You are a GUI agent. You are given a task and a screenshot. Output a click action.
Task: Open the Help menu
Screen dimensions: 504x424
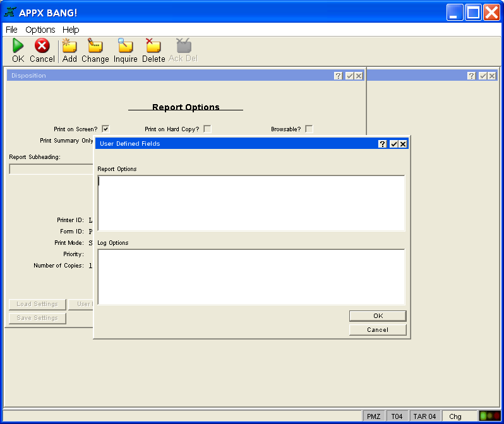(71, 30)
